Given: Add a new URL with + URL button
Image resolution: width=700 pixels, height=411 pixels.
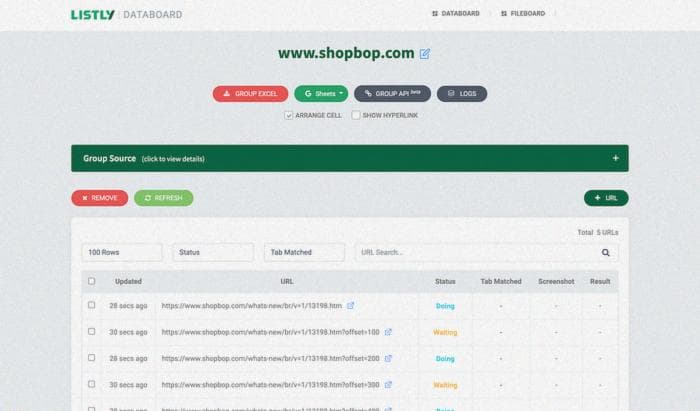Looking at the screenshot, I should (606, 198).
